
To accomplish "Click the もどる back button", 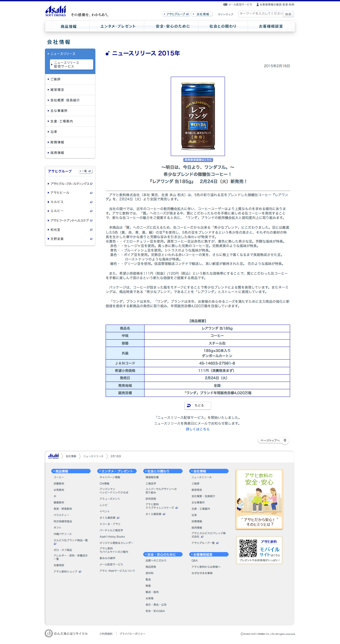I will tap(198, 406).
